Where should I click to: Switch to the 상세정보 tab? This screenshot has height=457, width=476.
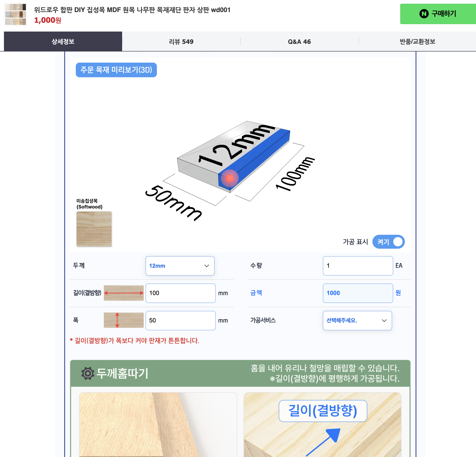pos(63,41)
